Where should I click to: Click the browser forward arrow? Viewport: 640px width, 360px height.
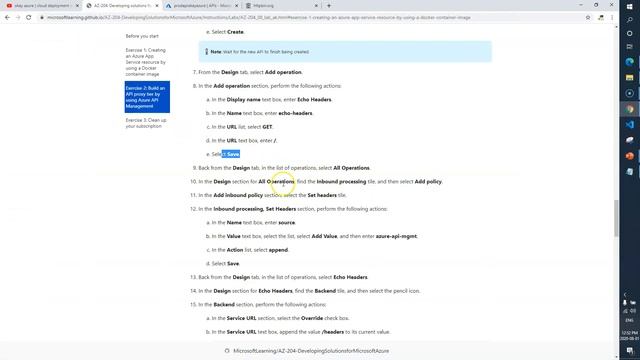tap(18, 18)
